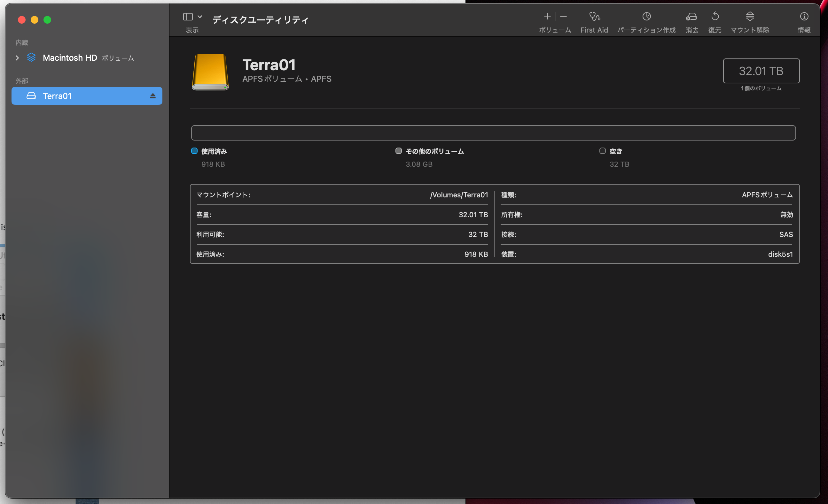
Task: Click the restore (復元) toolbar icon
Action: 715,17
